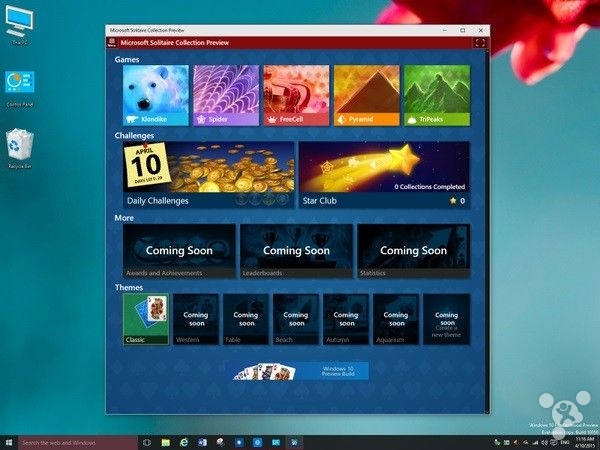Click the April 10 calendar icon

point(147,165)
